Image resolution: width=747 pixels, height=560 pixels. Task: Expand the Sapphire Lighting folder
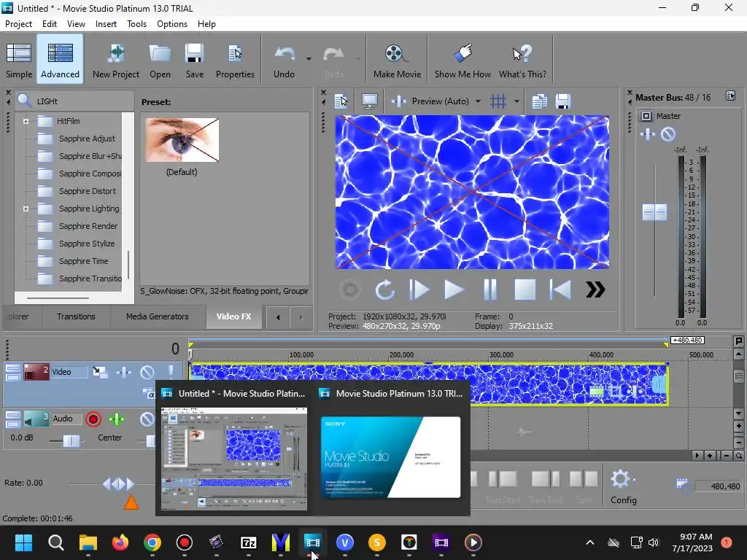(x=26, y=209)
